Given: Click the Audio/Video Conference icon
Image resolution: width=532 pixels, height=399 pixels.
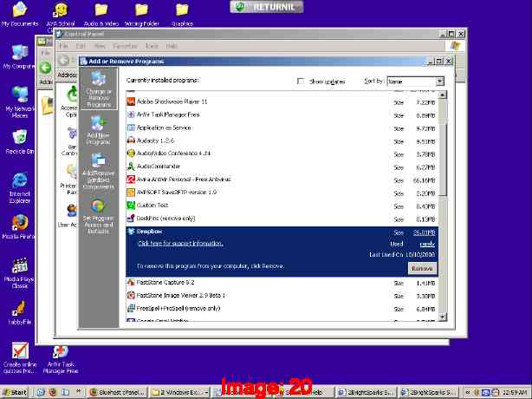Looking at the screenshot, I should coord(131,154).
